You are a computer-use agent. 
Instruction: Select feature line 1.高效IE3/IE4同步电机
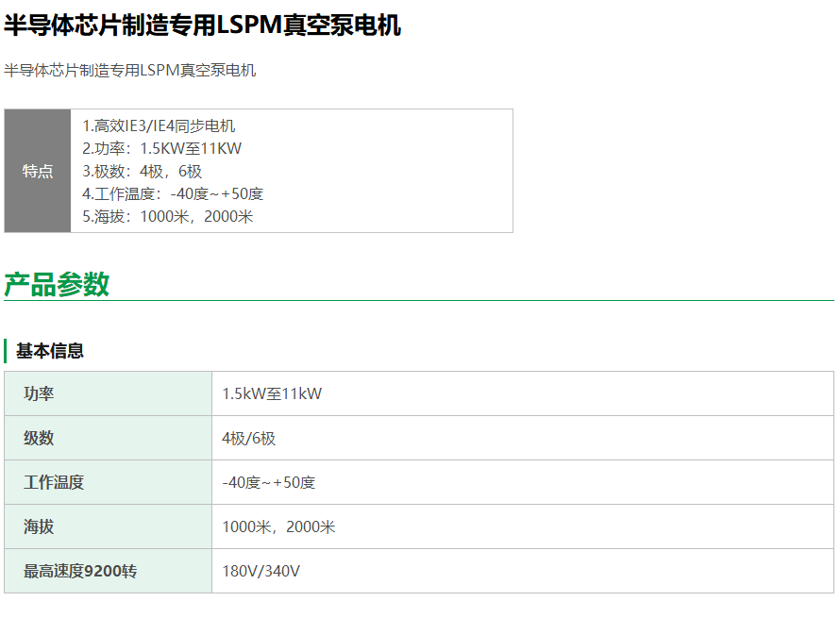pyautogui.click(x=159, y=126)
